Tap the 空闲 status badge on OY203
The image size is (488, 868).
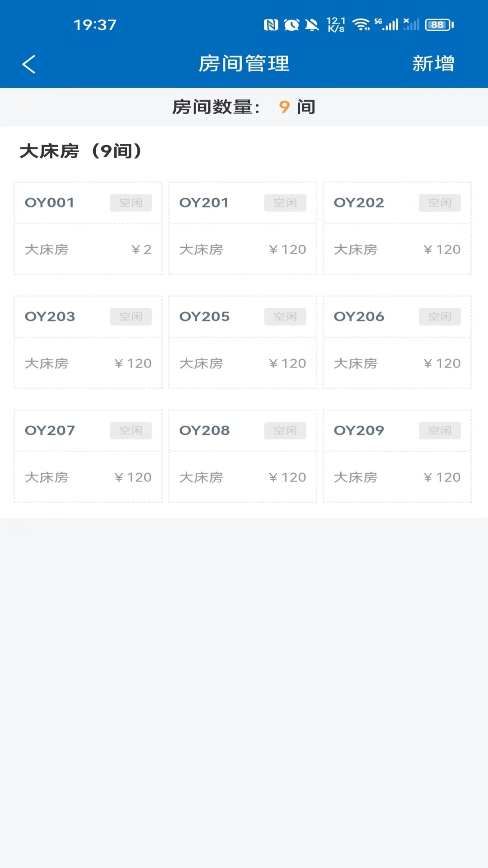tap(131, 316)
